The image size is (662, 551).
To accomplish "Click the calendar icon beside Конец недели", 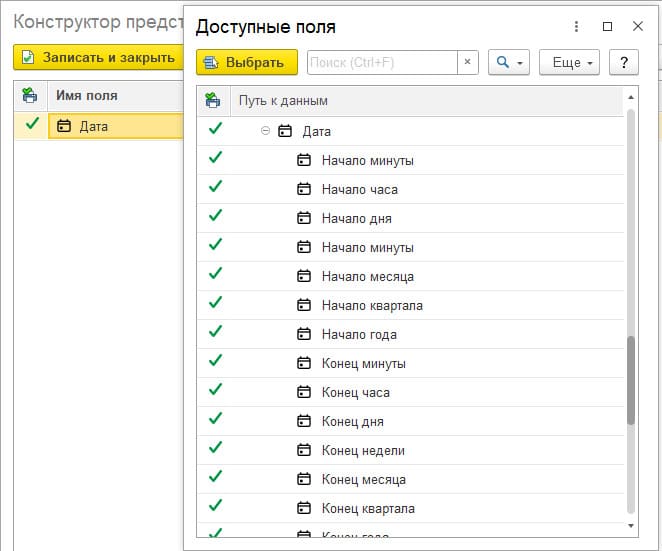I will (304, 451).
